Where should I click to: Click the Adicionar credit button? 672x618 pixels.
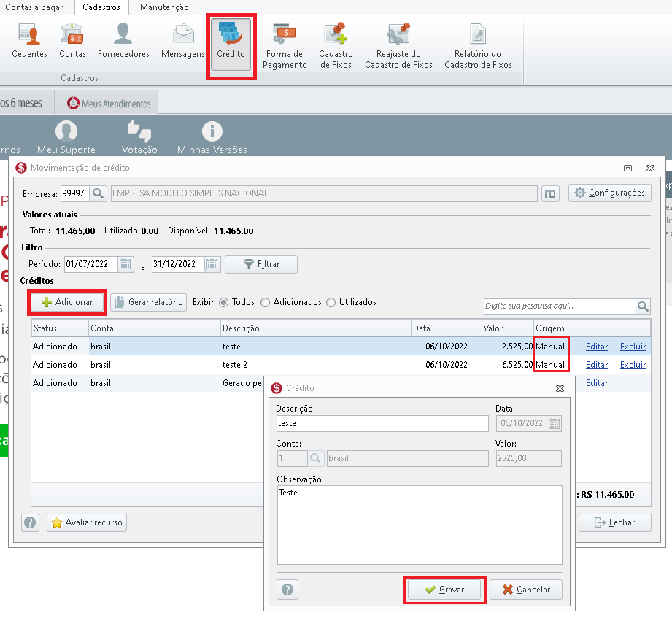coord(67,302)
